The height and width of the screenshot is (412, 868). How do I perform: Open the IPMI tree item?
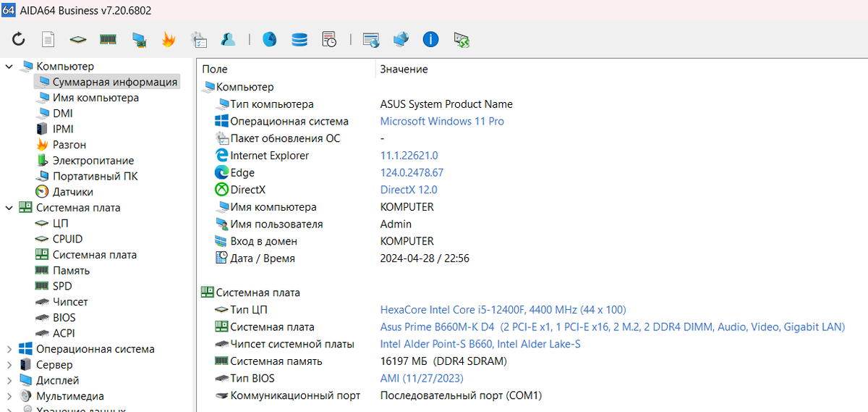pos(63,129)
